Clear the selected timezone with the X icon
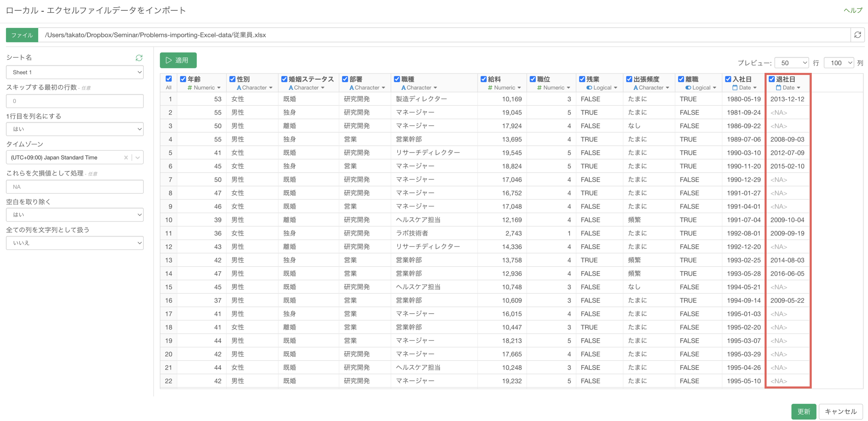The image size is (868, 421). pos(126,158)
